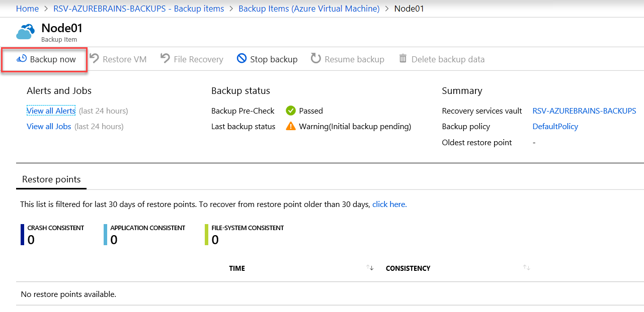Screen dimensions: 644x312
Task: Click the Backup Pre-Check passed checkmark icon
Action: coord(290,111)
